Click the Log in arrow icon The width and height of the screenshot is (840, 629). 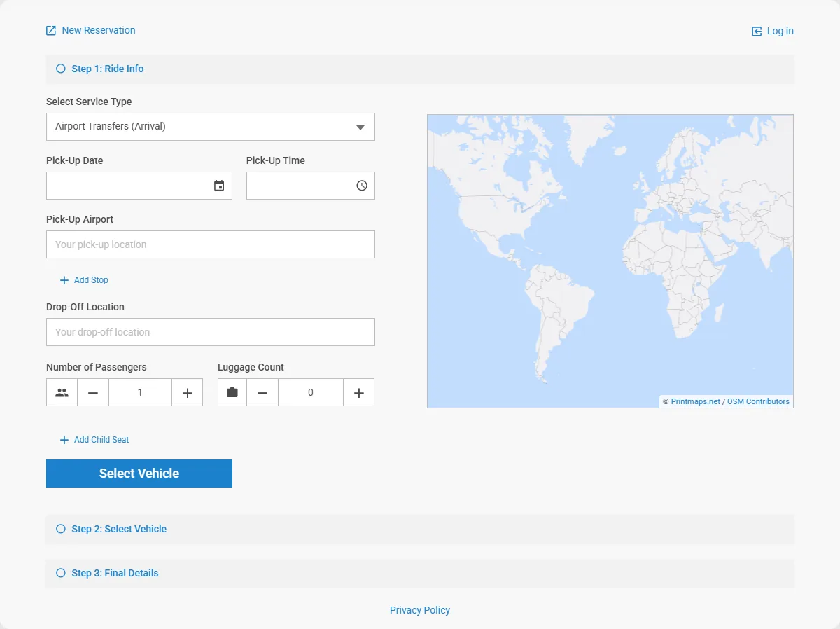pos(757,32)
